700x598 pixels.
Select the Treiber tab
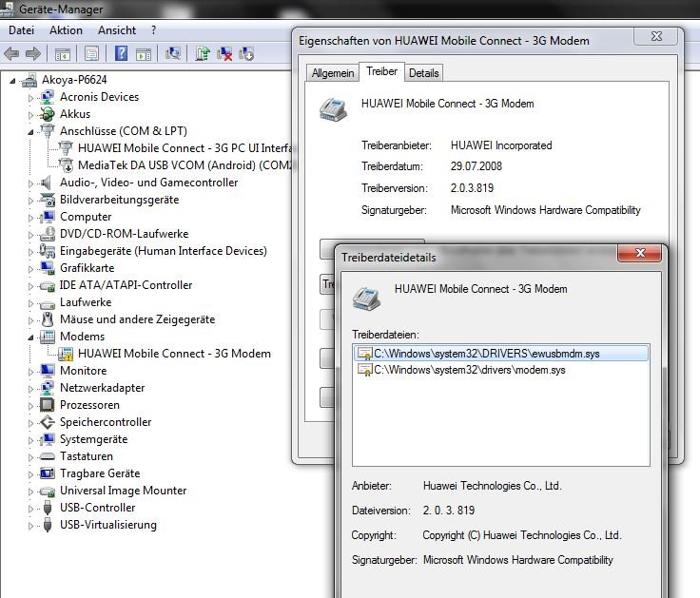click(381, 71)
